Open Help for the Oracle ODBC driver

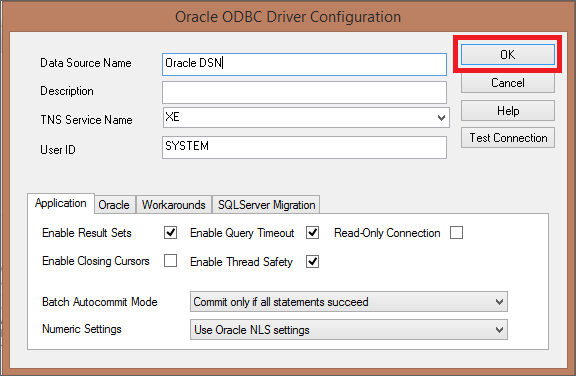pos(508,111)
